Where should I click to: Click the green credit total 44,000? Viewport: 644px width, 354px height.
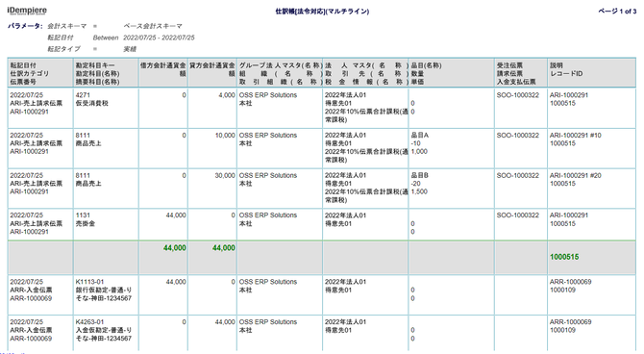pos(224,248)
